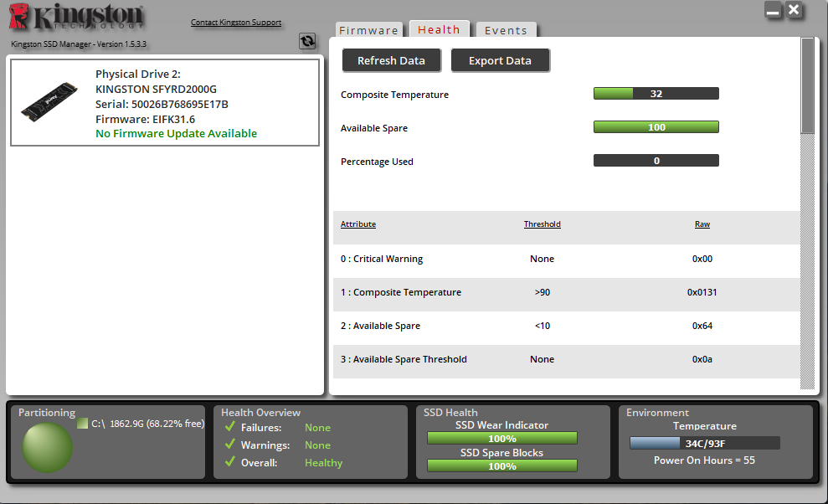Select the SSD drive thumbnail image
This screenshot has width=828, height=504.
pyautogui.click(x=49, y=101)
